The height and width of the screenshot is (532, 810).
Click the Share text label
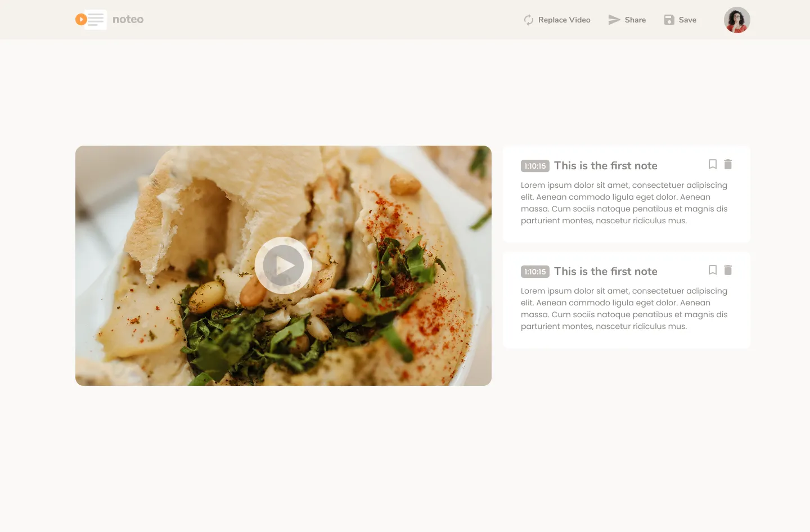pyautogui.click(x=635, y=20)
